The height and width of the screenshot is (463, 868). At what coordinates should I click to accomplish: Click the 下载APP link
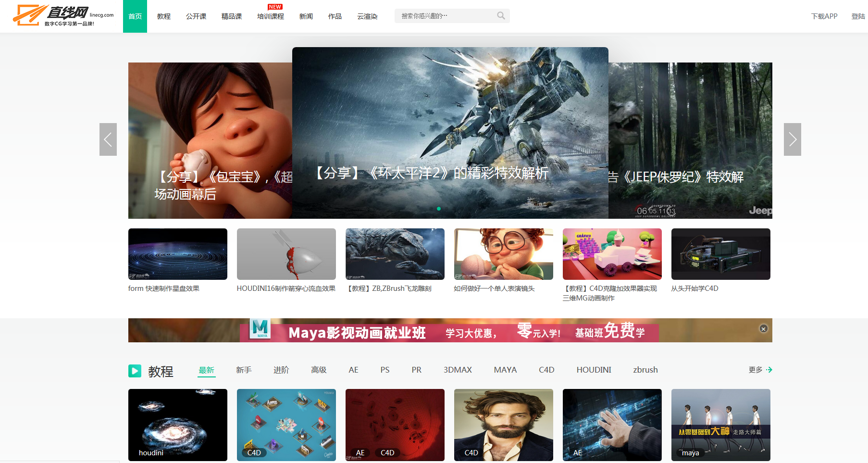pyautogui.click(x=824, y=16)
